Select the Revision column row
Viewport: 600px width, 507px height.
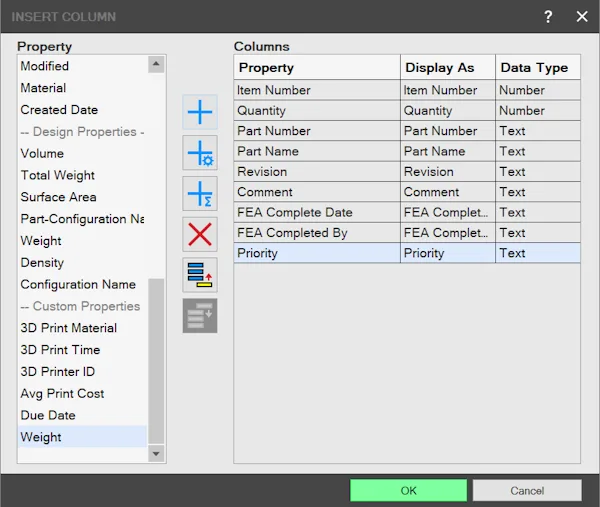[x=407, y=171]
